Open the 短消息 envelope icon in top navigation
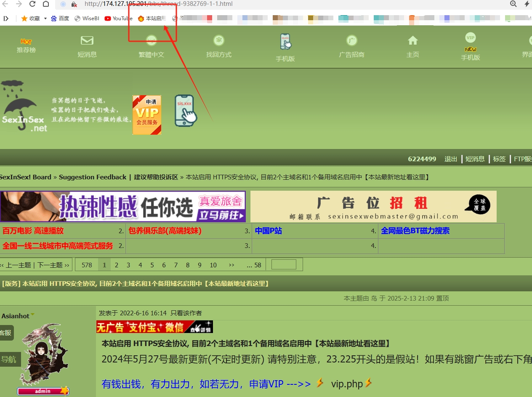 (87, 40)
